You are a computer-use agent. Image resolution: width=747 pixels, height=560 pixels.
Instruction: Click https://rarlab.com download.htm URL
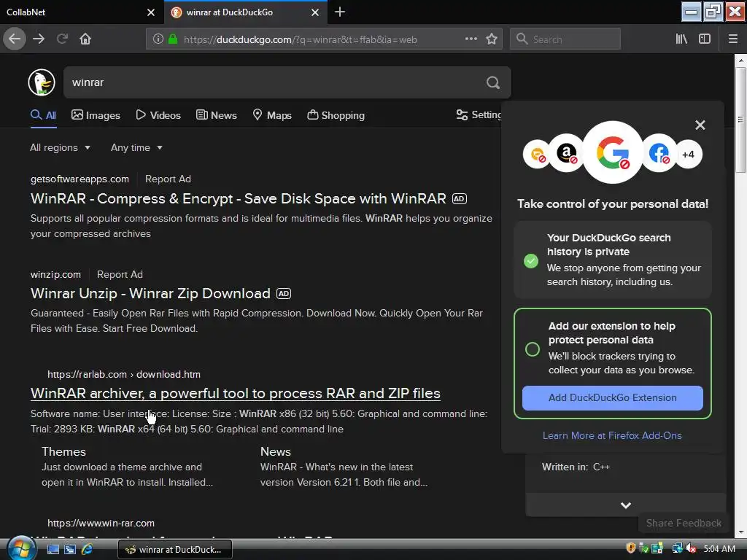pos(124,374)
